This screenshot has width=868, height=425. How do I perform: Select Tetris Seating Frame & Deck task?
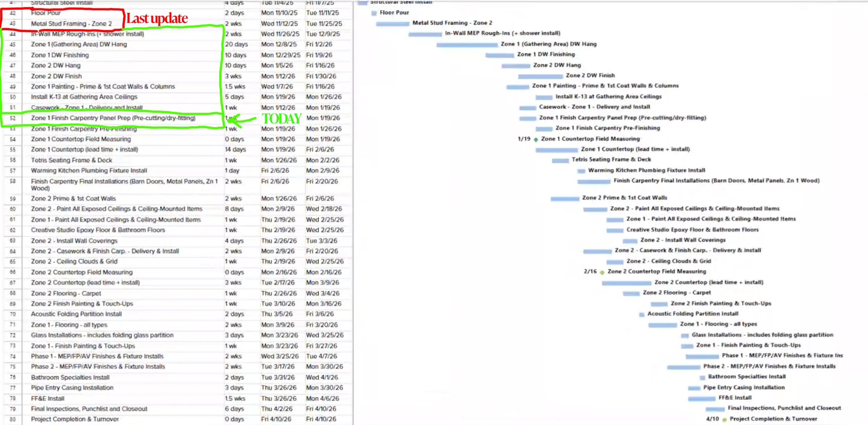pos(72,160)
